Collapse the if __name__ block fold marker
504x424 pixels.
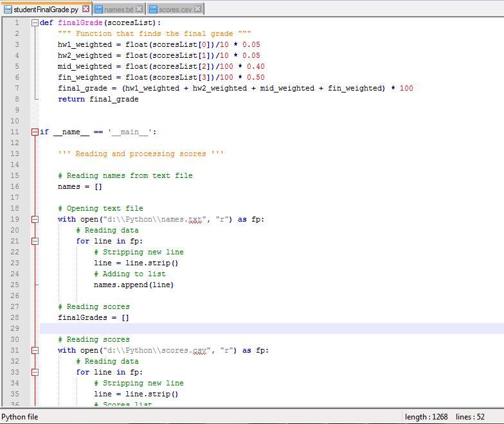click(35, 132)
